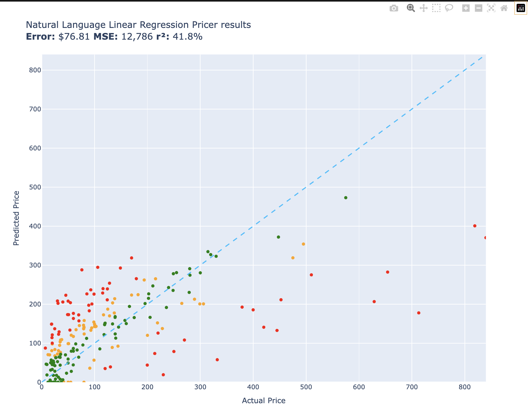This screenshot has width=528, height=420.
Task: Click the x-axis tick label 600
Action: click(x=359, y=387)
